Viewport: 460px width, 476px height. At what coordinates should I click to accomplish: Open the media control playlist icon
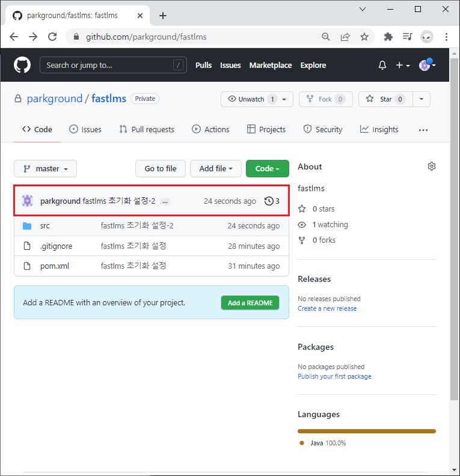[407, 37]
